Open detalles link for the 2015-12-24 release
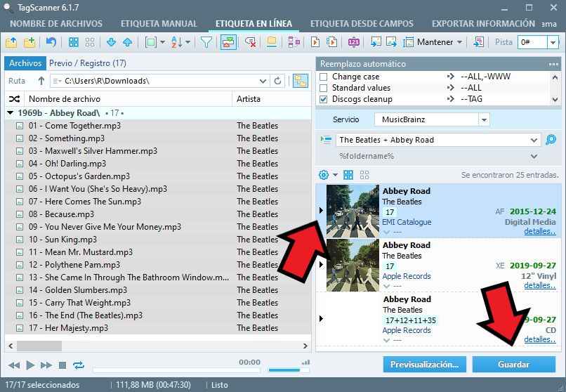 pyautogui.click(x=539, y=231)
